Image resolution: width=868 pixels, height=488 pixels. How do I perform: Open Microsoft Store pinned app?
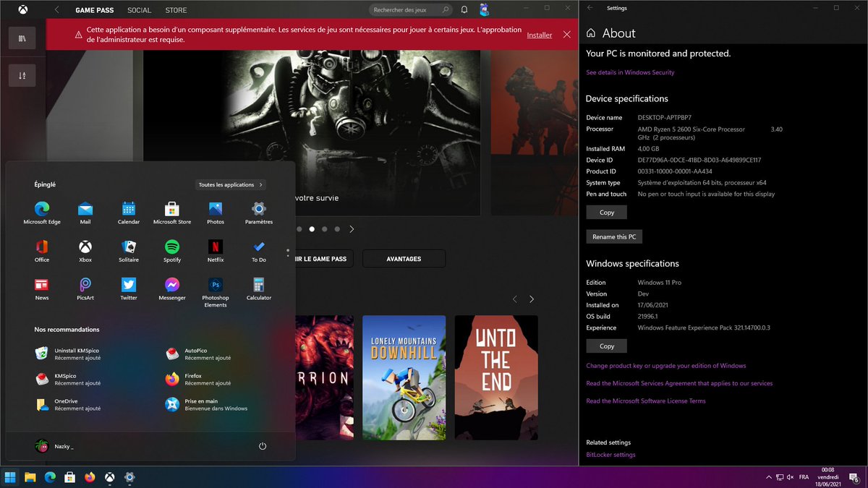172,213
